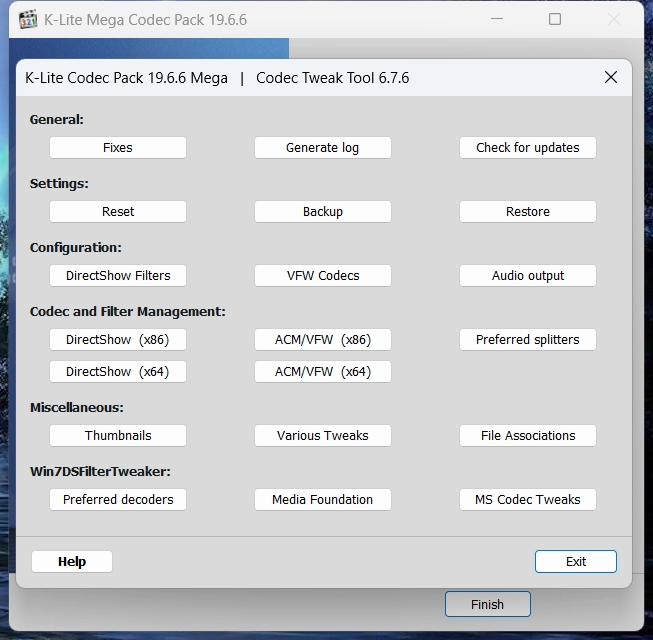Maximize the K-Lite Mega Codec Pack window
Screen dimensions: 653x640
(x=555, y=19)
